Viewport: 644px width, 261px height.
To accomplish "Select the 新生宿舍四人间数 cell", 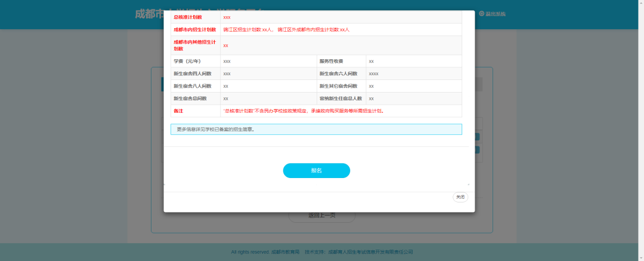I will [191, 73].
